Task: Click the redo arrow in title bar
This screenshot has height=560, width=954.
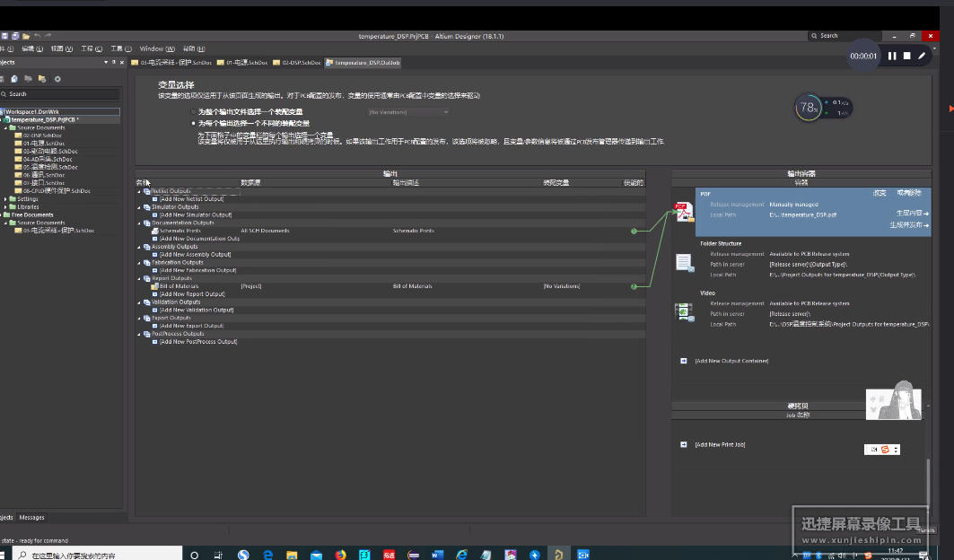Action: pyautogui.click(x=48, y=36)
